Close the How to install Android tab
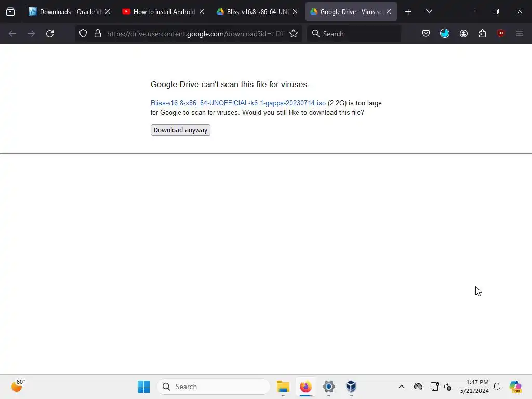 pos(202,11)
